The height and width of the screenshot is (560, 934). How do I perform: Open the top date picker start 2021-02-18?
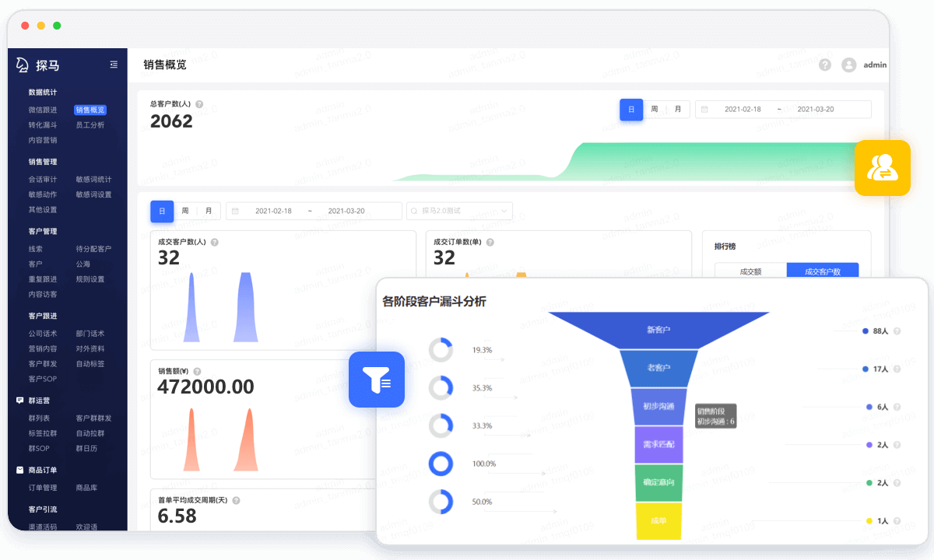(x=743, y=110)
